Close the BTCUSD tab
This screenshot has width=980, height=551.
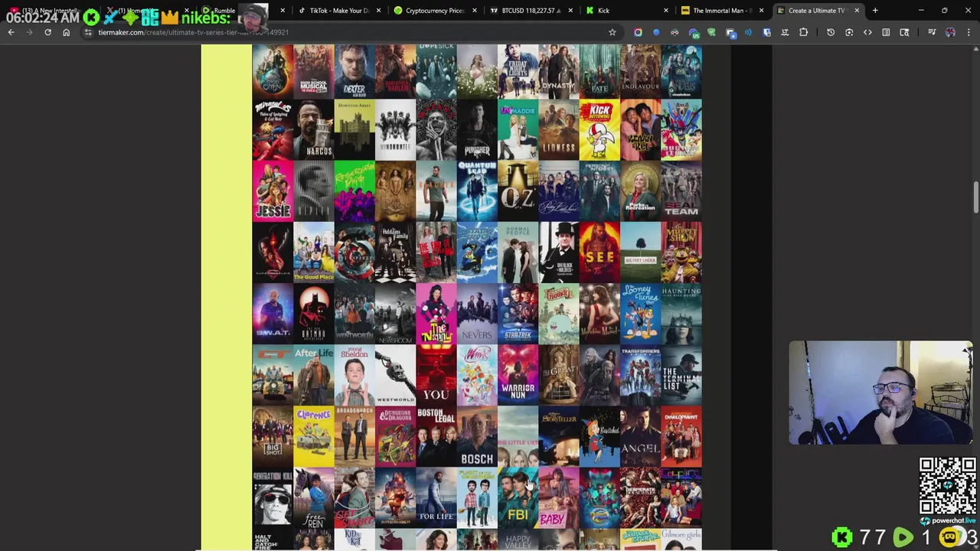(x=570, y=11)
